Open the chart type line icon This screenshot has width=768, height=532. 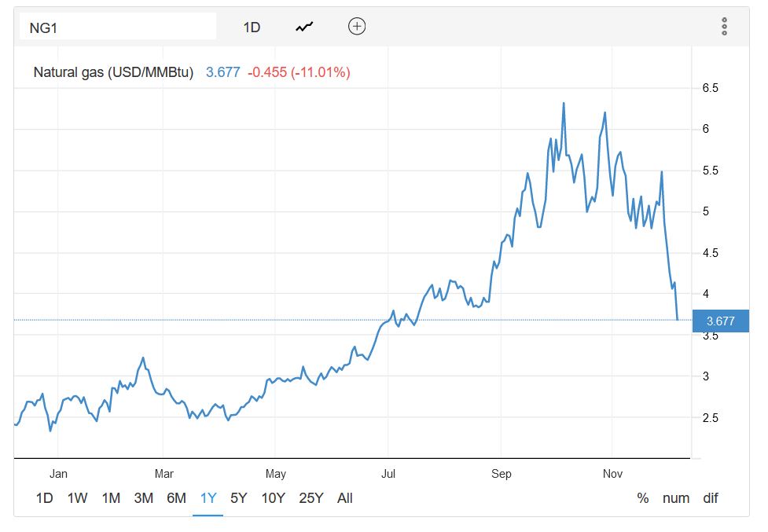click(303, 25)
